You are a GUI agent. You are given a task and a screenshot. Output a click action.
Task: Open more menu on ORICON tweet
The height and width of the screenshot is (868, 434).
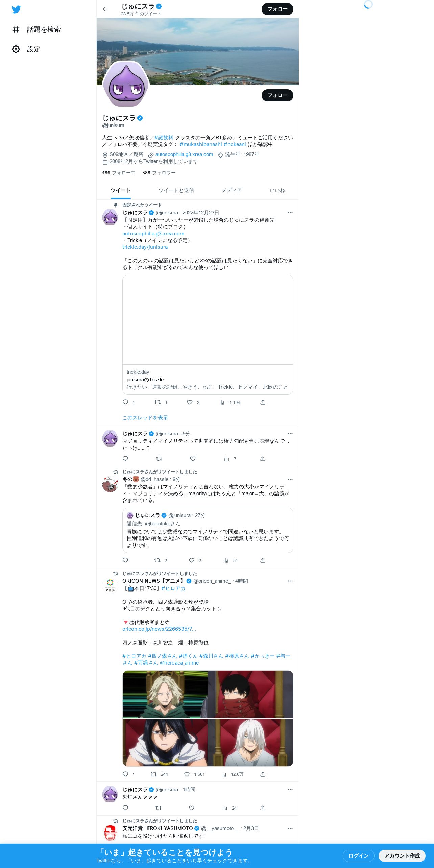coord(290,581)
